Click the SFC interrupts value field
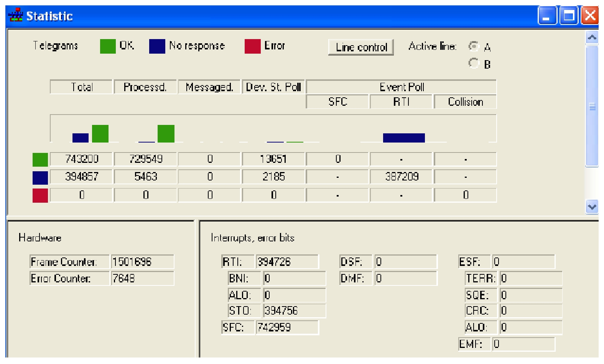 click(x=287, y=328)
